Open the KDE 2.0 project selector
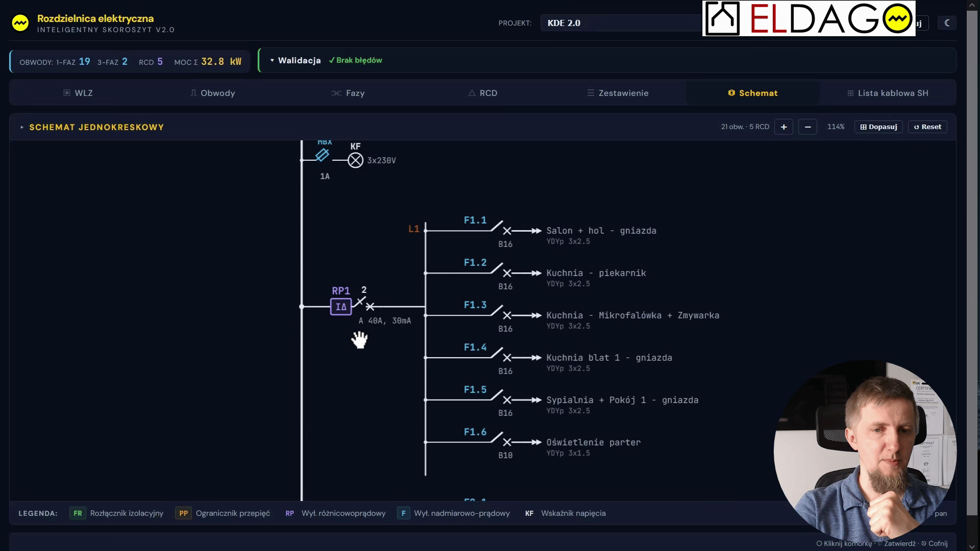This screenshot has height=551, width=980. tap(620, 23)
